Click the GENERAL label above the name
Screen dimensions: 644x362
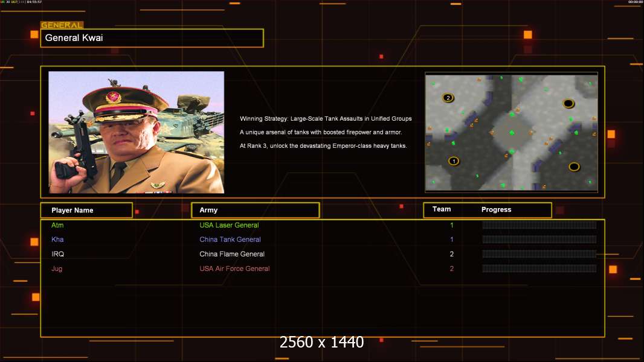click(62, 25)
